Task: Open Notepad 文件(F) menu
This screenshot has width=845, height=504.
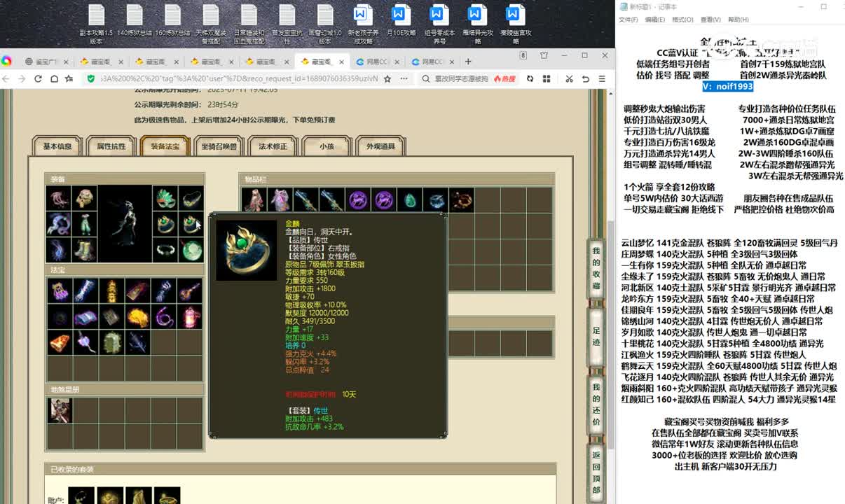Action: click(628, 20)
